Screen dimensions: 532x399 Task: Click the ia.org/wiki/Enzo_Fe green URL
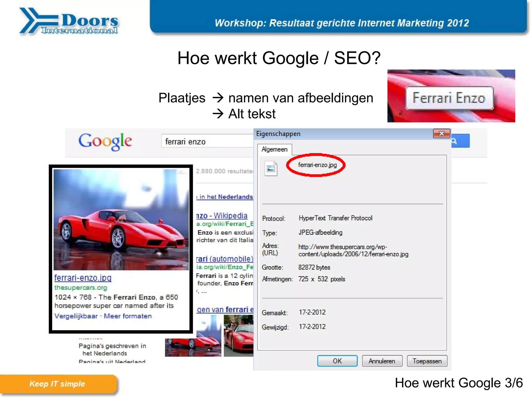tap(225, 267)
